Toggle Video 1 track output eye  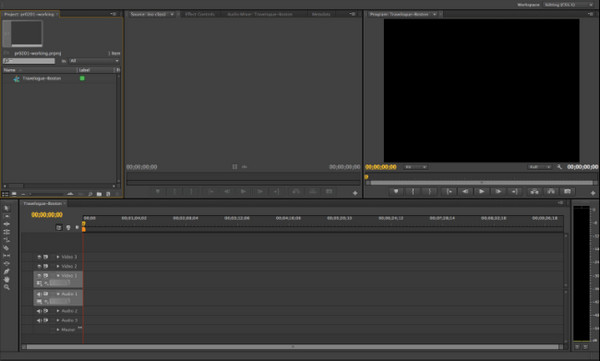coord(39,276)
